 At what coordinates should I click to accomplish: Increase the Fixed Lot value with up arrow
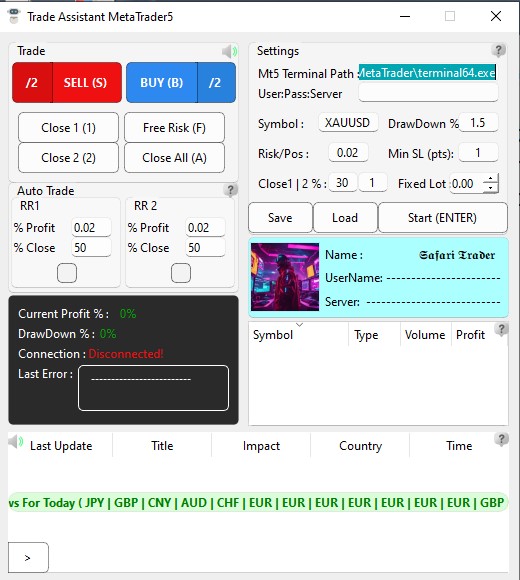point(490,179)
